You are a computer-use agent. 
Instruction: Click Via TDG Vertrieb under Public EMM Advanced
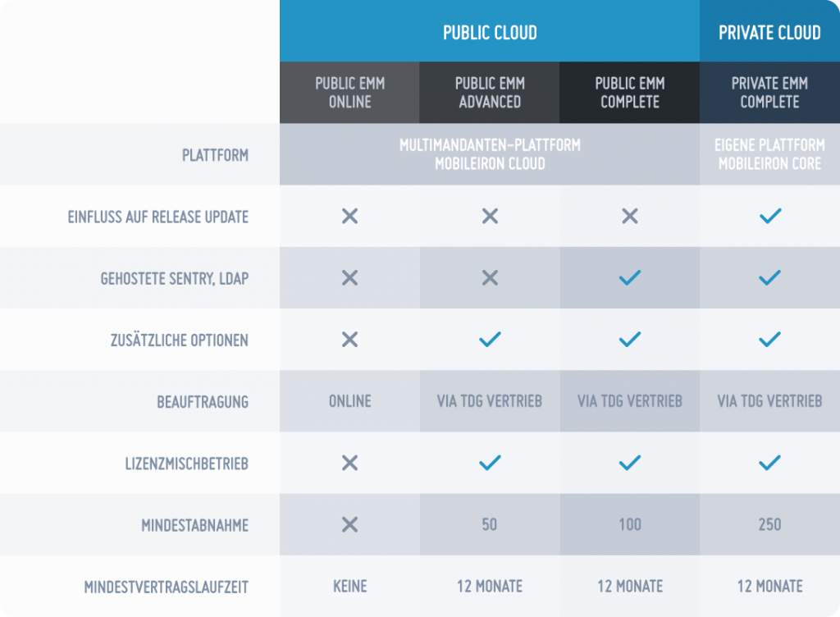pyautogui.click(x=490, y=401)
